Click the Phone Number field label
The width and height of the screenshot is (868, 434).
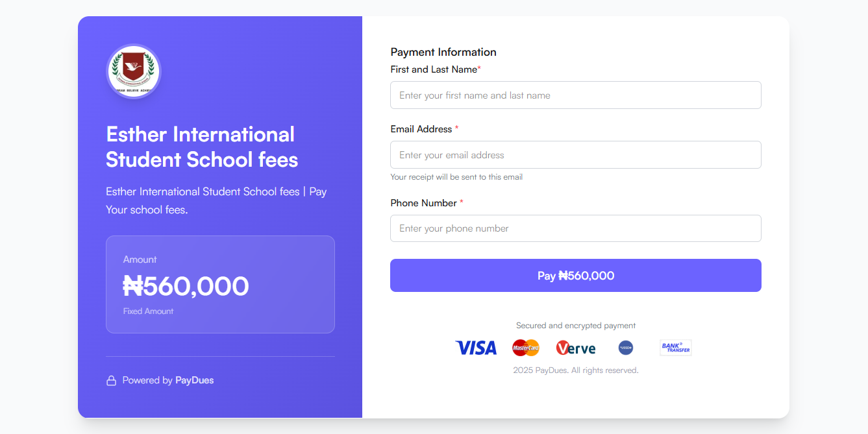(424, 203)
